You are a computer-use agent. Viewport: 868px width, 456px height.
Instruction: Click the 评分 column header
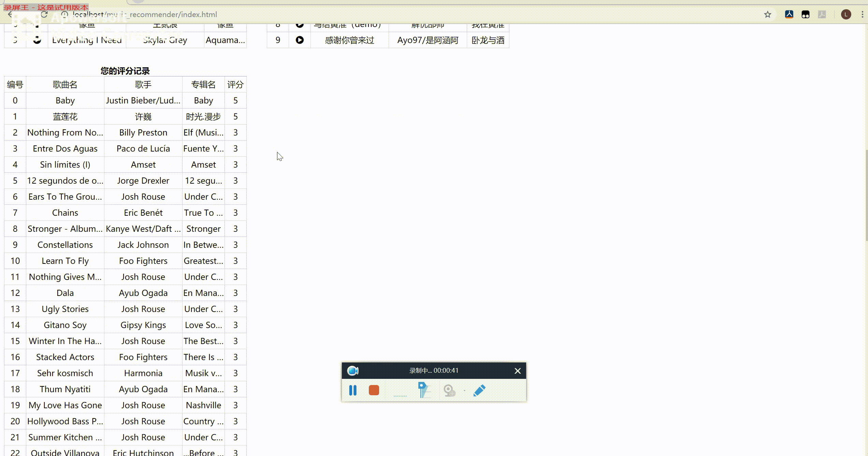point(235,85)
